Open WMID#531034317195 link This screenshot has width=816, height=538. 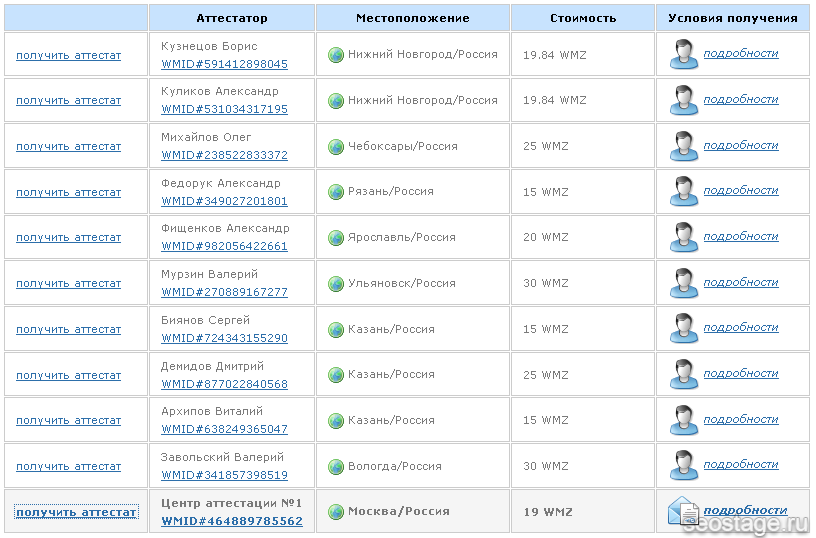[224, 109]
